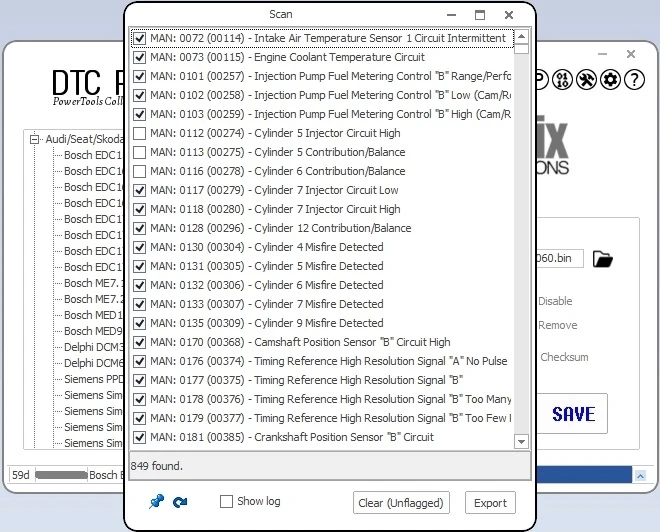Click '59d' status bar entry
This screenshot has height=532, width=660.
[21, 475]
